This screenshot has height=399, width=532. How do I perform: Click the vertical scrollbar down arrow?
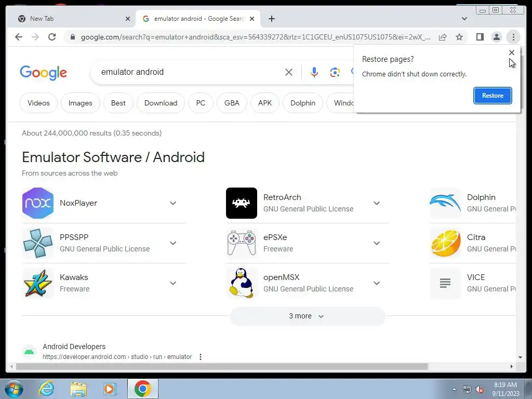tap(520, 357)
